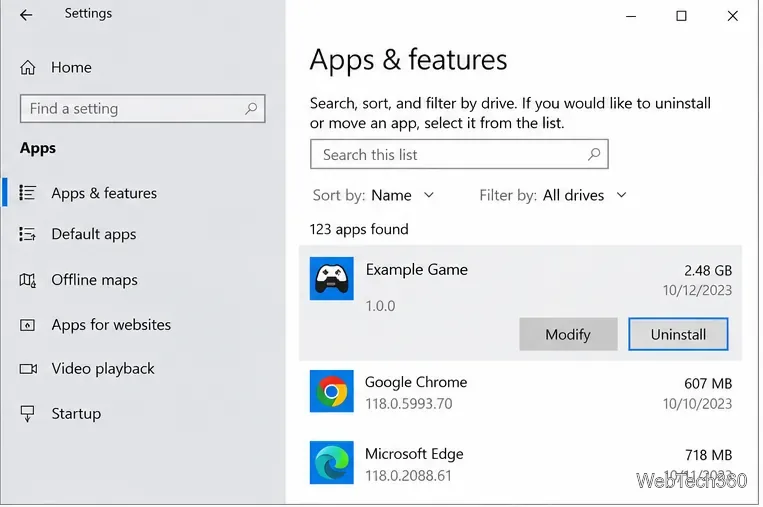Image resolution: width=763 pixels, height=507 pixels.
Task: Open Video playback menu item
Action: click(103, 369)
